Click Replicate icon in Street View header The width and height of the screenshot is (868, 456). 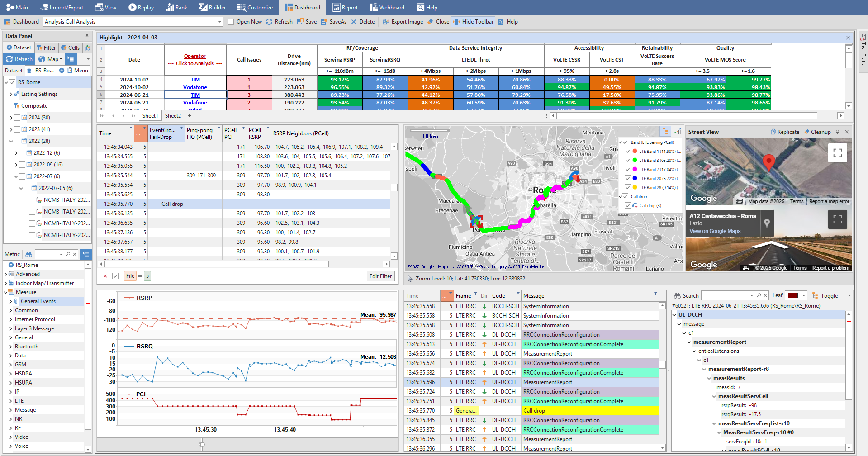click(773, 132)
